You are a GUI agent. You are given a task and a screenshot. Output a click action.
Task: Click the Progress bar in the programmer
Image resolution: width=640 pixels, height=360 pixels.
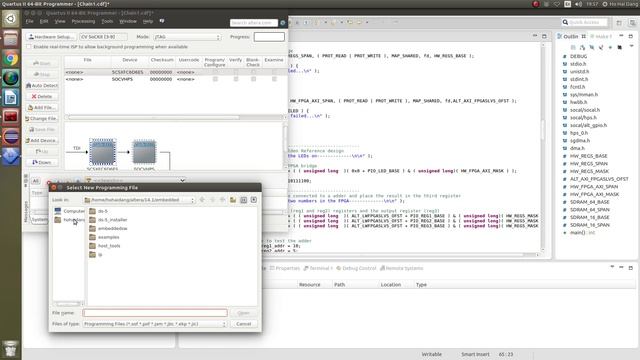[269, 37]
